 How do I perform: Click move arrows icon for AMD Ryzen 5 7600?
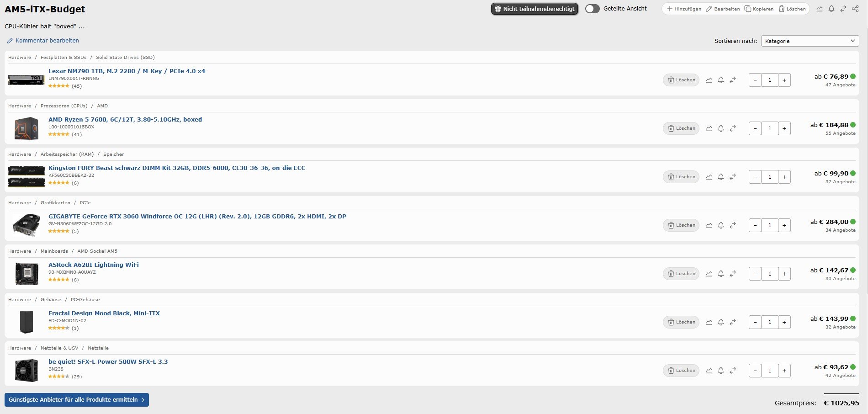click(733, 128)
